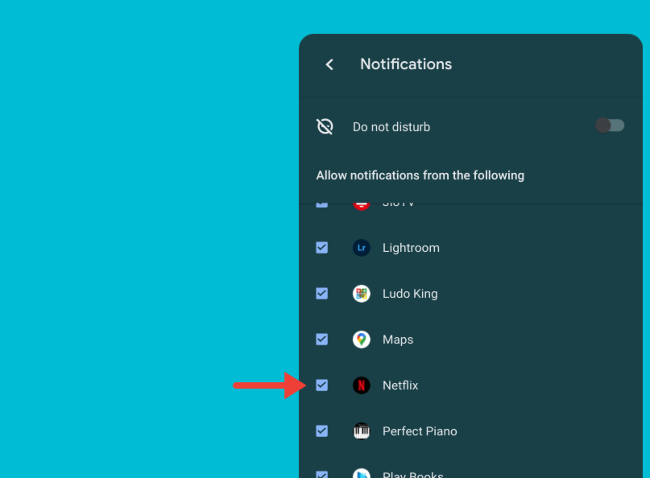Screen dimensions: 650x478
Task: Click the Lightroom app icon
Action: [x=362, y=248]
